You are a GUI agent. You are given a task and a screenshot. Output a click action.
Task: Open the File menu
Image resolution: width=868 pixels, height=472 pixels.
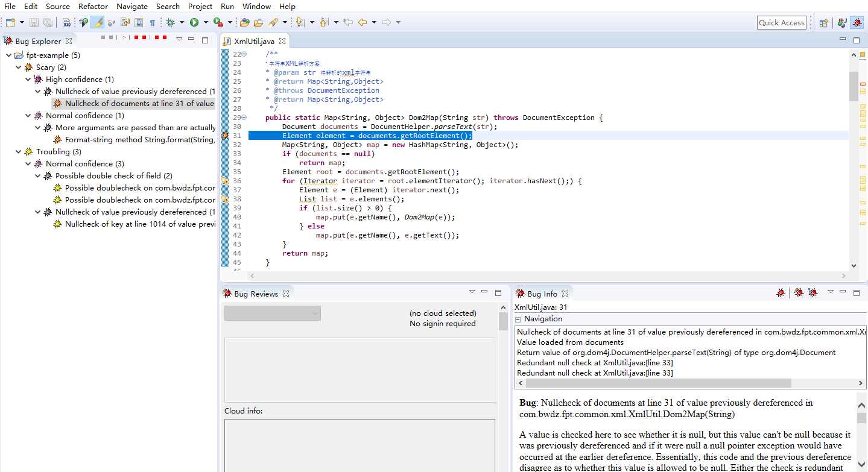(x=10, y=6)
